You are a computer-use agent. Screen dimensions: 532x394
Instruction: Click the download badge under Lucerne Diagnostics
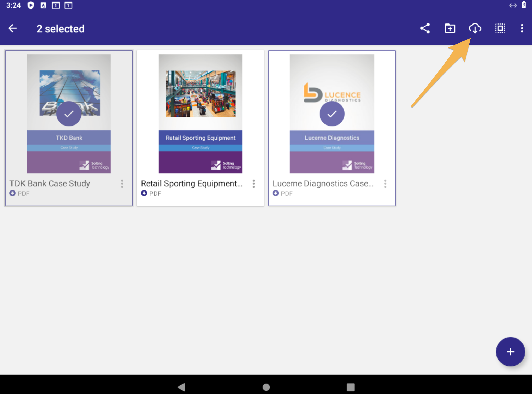(x=275, y=193)
